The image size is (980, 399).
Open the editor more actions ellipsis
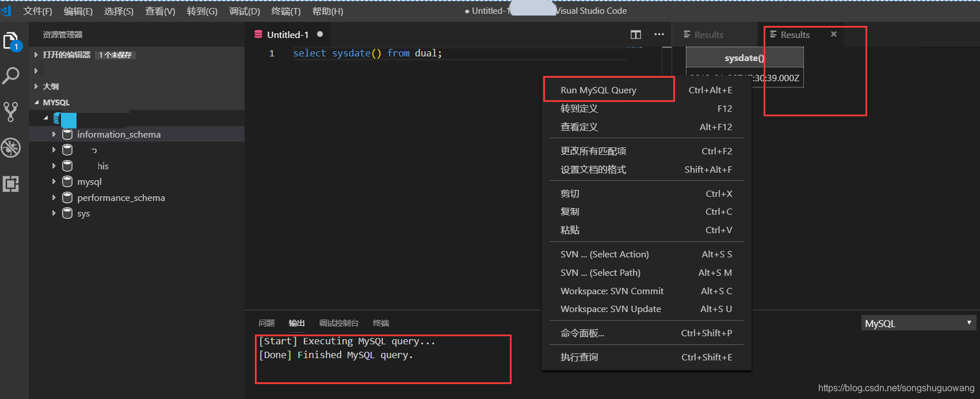(659, 35)
